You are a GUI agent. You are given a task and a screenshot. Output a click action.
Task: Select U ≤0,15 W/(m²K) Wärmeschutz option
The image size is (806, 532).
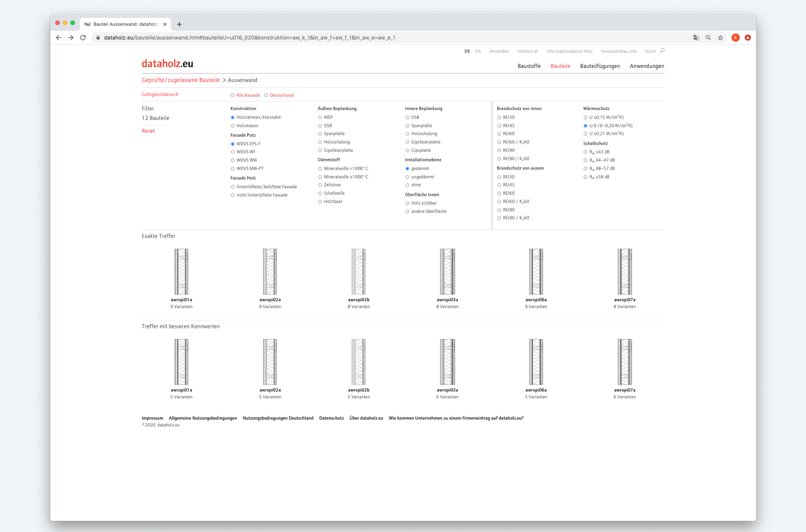click(585, 117)
